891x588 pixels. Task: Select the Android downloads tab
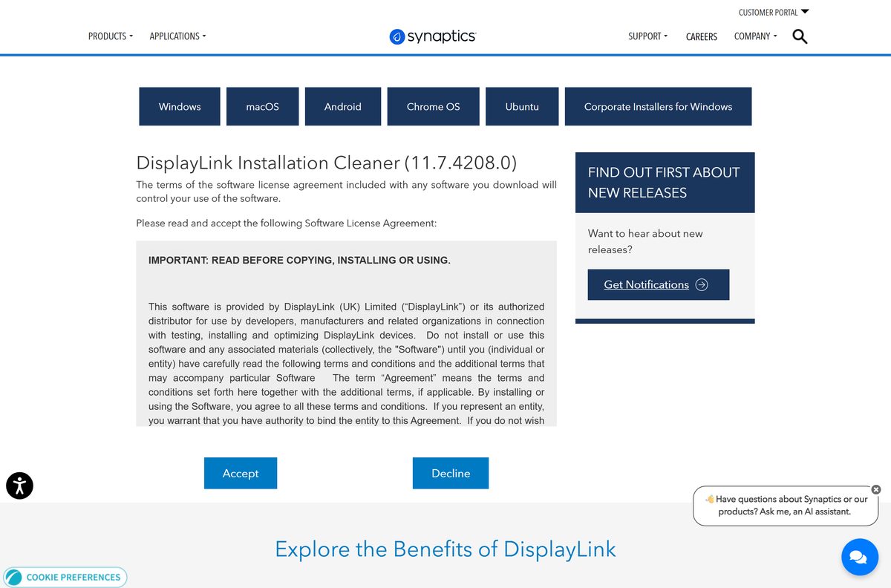[x=342, y=106]
